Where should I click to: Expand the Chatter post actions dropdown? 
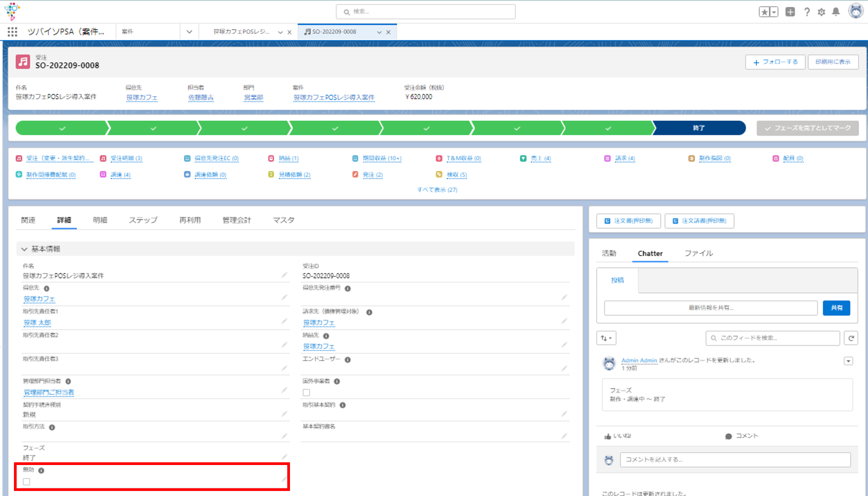click(848, 361)
